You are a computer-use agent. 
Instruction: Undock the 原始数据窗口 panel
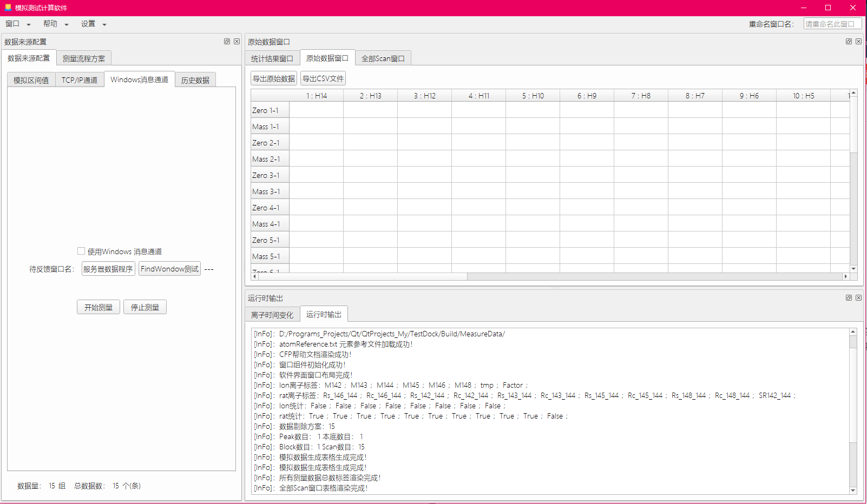coord(849,41)
